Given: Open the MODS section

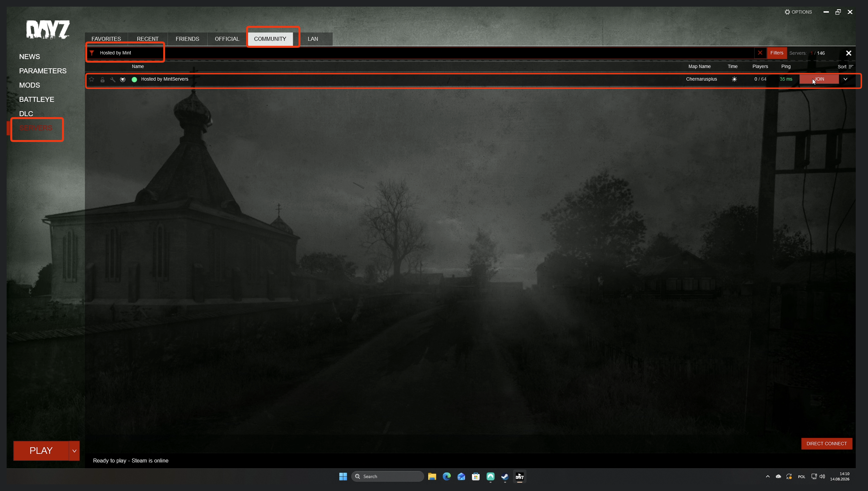Looking at the screenshot, I should click(x=30, y=85).
